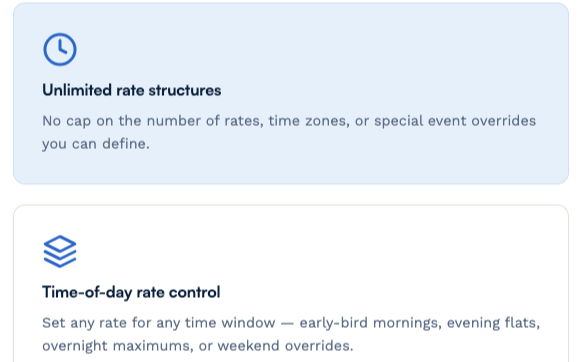Click the word 'control' in the second heading
This screenshot has width=579, height=362.
(195, 292)
